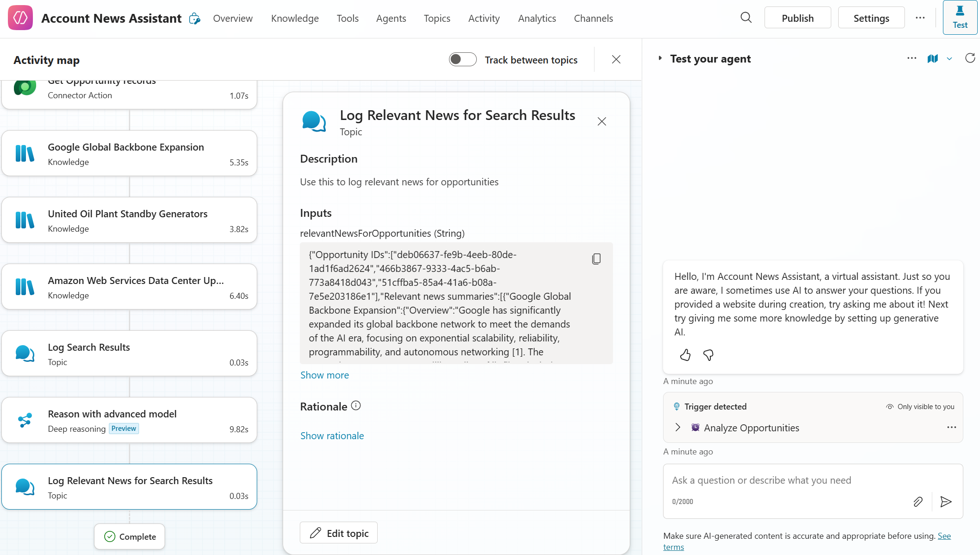This screenshot has width=980, height=555.
Task: Switch to the Knowledge tab
Action: (x=295, y=19)
